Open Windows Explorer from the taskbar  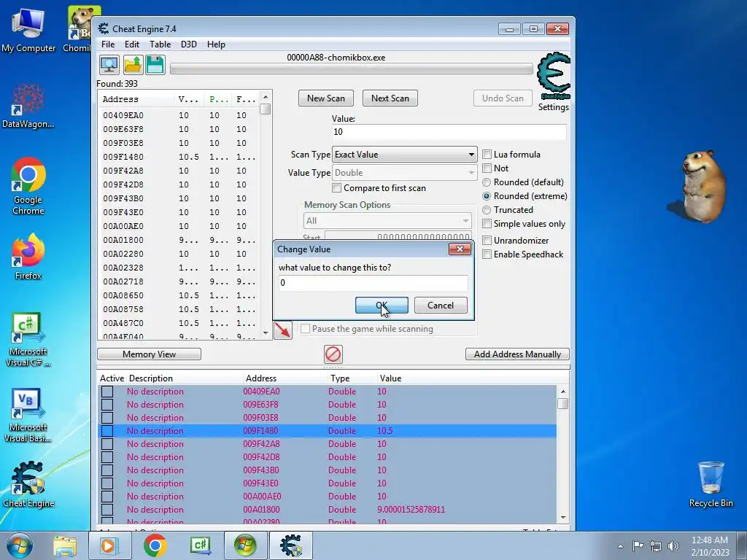coord(65,545)
